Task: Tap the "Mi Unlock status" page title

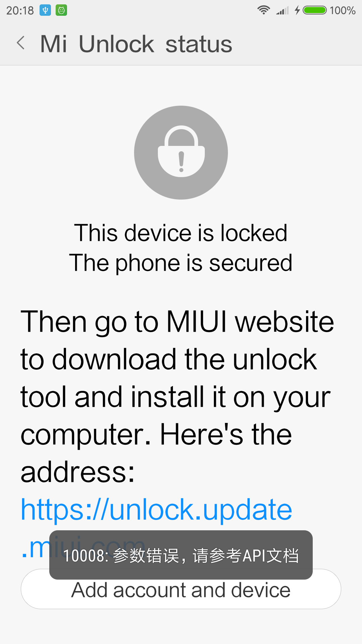Action: 136,44
